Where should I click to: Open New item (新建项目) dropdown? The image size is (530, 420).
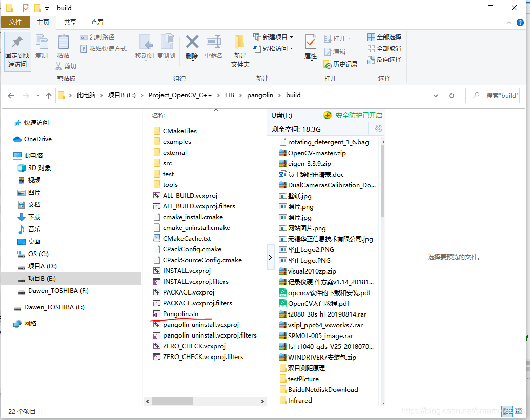[x=273, y=37]
